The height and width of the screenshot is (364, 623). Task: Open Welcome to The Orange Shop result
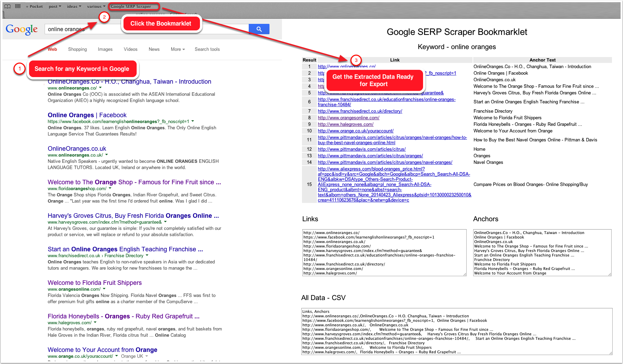(134, 182)
